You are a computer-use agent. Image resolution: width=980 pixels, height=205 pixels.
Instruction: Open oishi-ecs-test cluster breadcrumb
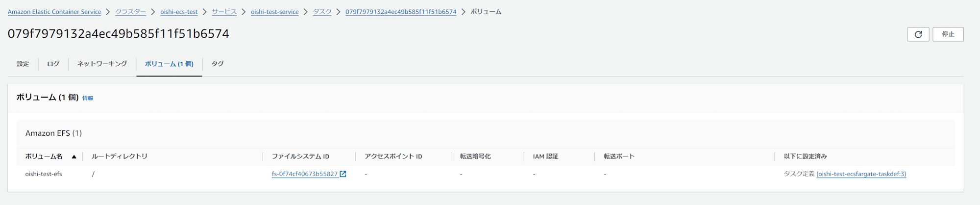click(179, 12)
